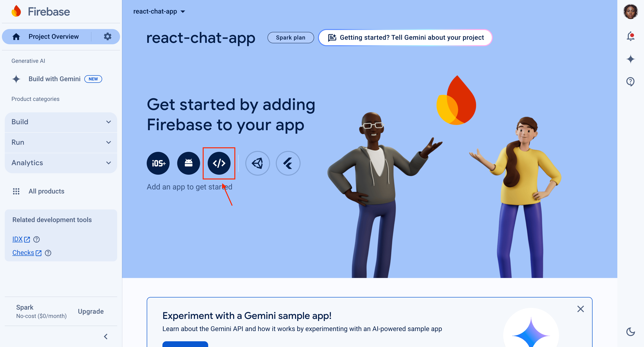644x347 pixels.
Task: Open react-chat-app project selector dropdown
Action: click(159, 11)
